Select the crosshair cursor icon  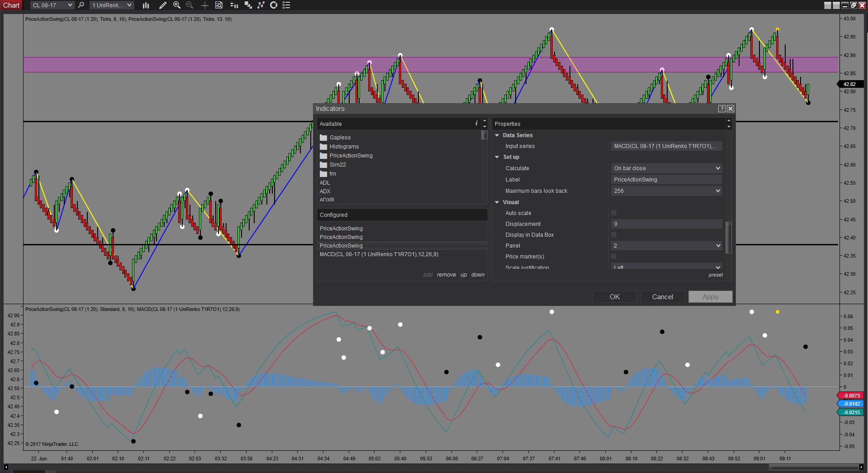204,5
